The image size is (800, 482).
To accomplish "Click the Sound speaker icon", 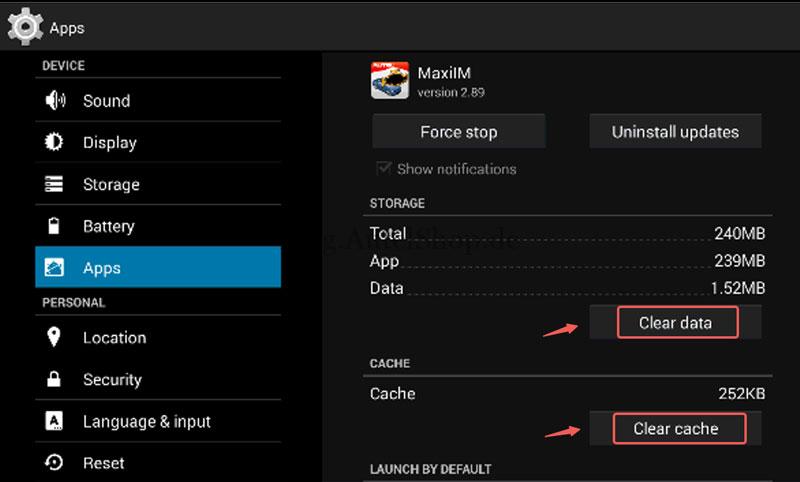I will coord(54,101).
